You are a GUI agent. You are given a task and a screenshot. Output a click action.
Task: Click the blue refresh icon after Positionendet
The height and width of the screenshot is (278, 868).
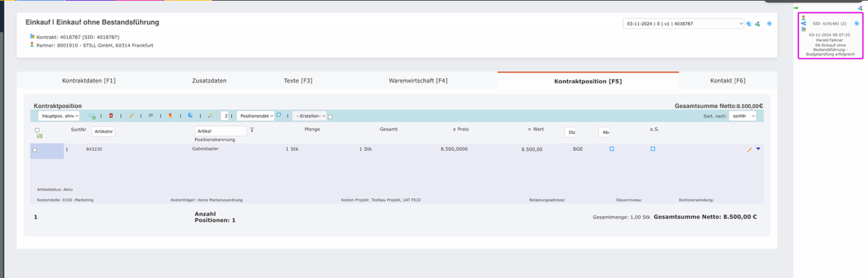pos(279,115)
